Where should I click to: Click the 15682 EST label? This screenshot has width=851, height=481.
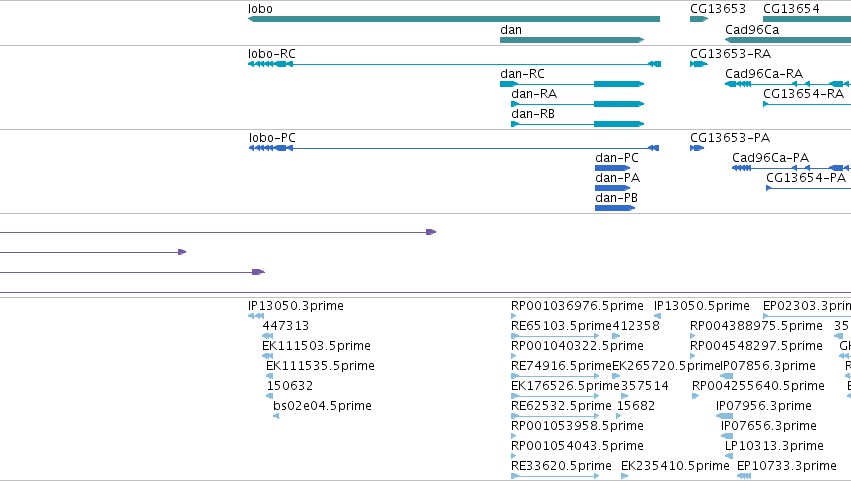pyautogui.click(x=636, y=407)
